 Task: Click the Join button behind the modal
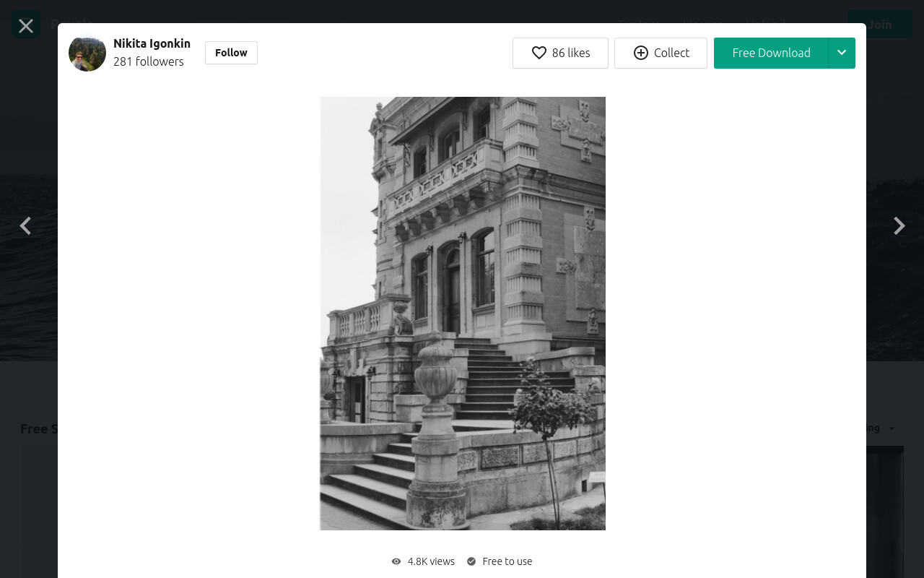[880, 24]
